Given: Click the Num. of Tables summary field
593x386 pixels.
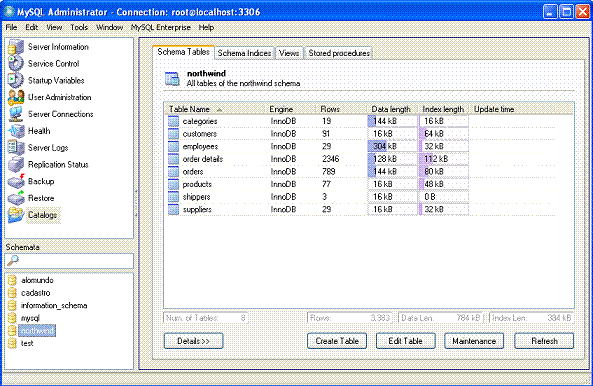Looking at the screenshot, I should click(206, 318).
